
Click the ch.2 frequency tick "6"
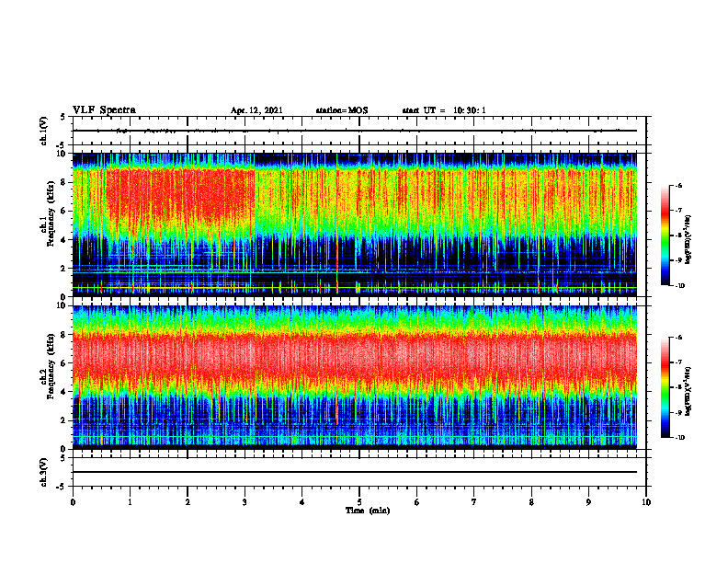[x=64, y=363]
